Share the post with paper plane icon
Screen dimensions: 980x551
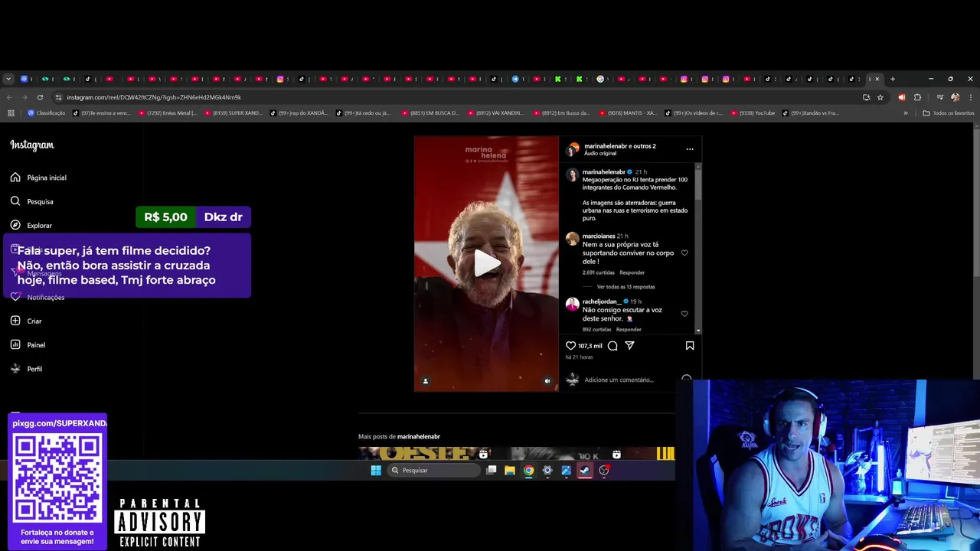pyautogui.click(x=629, y=346)
